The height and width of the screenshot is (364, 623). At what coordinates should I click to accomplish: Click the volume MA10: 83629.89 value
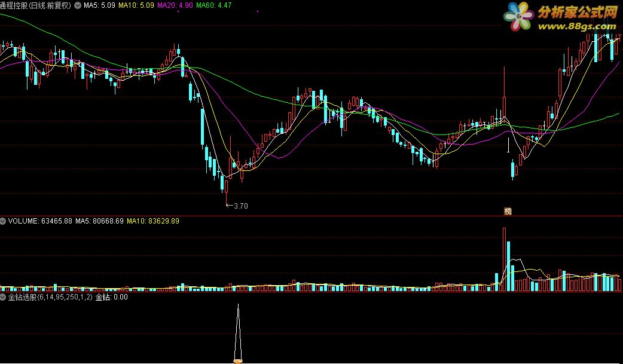point(153,221)
